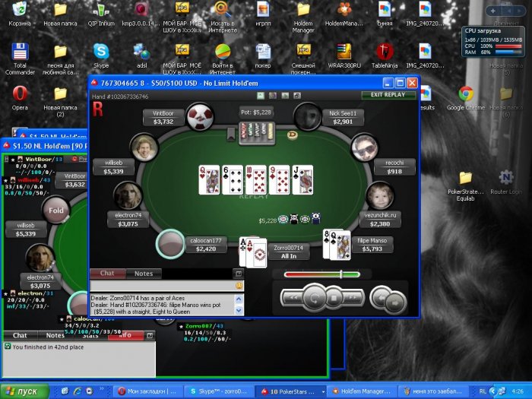Click the Queen of hearts board card

click(x=209, y=180)
